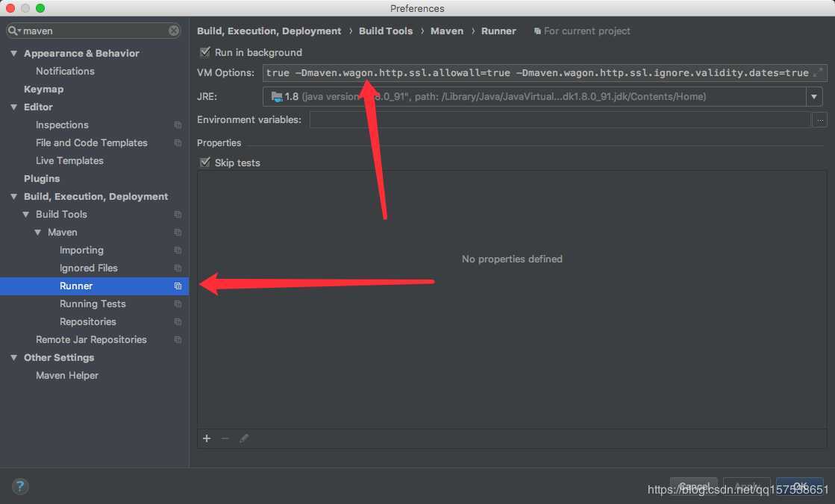835x504 pixels.
Task: Click project-level icon beside Repositories
Action: tap(178, 322)
